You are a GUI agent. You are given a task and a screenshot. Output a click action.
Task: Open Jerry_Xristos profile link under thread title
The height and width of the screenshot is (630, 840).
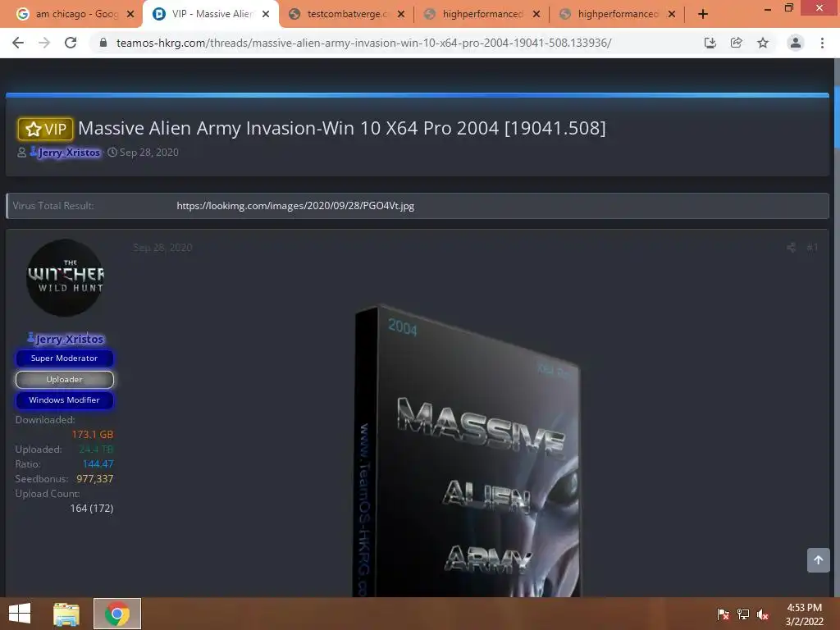(x=69, y=153)
